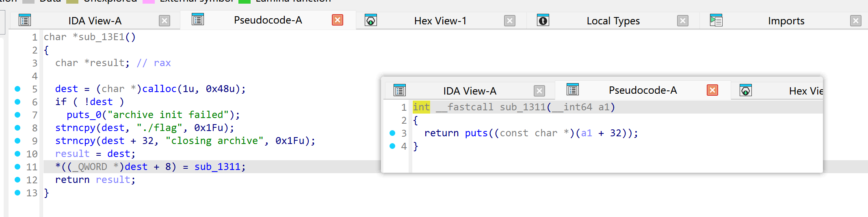Toggle breakpoint dot on line 11
The height and width of the screenshot is (217, 868).
pos(17,167)
